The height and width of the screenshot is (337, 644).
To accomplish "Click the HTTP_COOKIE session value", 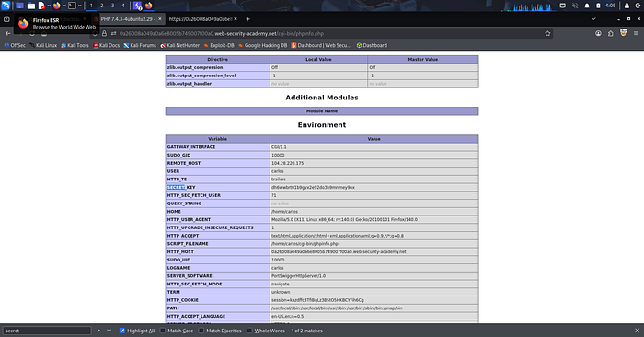I will 317,300.
